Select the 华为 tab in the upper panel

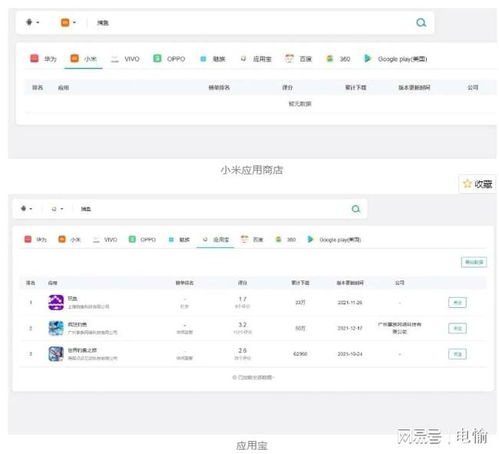(44, 59)
